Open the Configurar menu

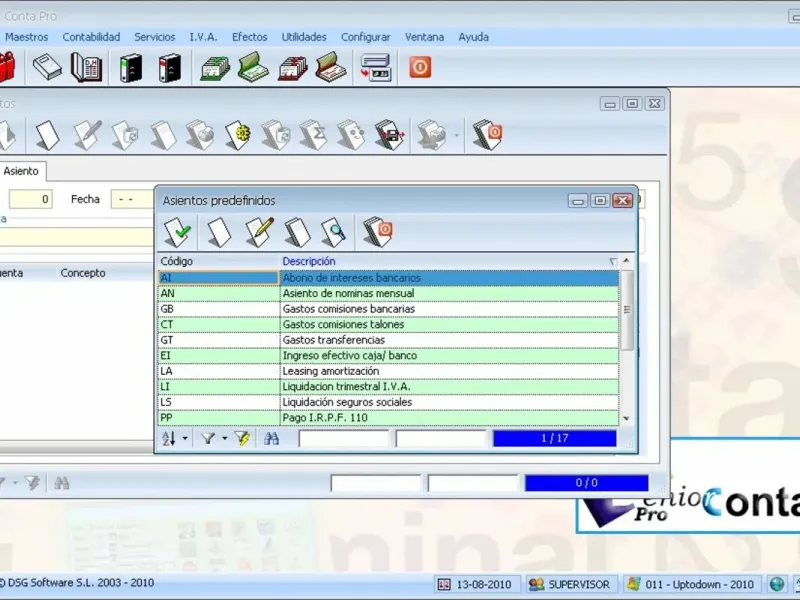tap(365, 37)
